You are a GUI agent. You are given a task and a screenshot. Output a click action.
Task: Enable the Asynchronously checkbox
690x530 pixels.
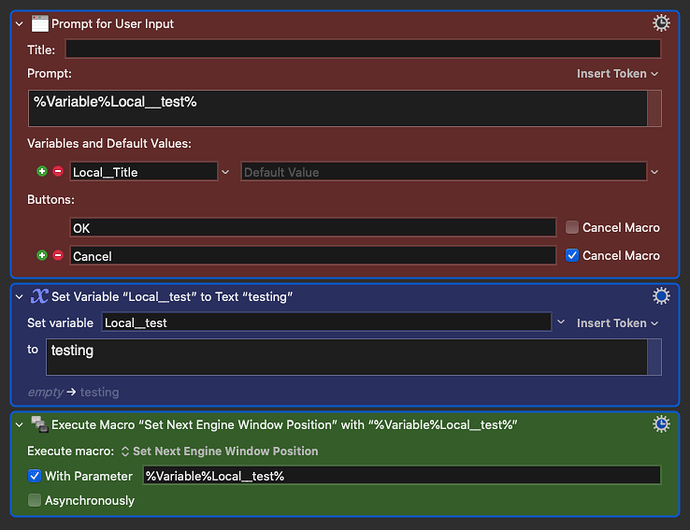[x=35, y=500]
